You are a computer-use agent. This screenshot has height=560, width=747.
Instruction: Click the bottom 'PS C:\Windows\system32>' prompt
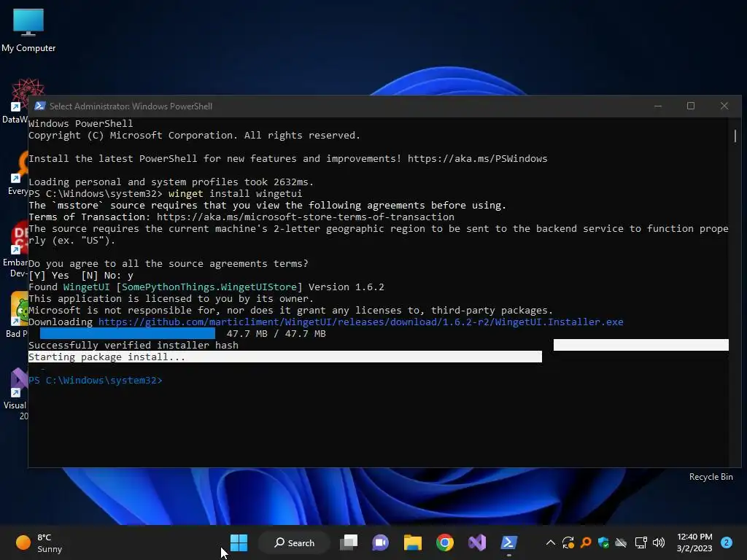96,381
